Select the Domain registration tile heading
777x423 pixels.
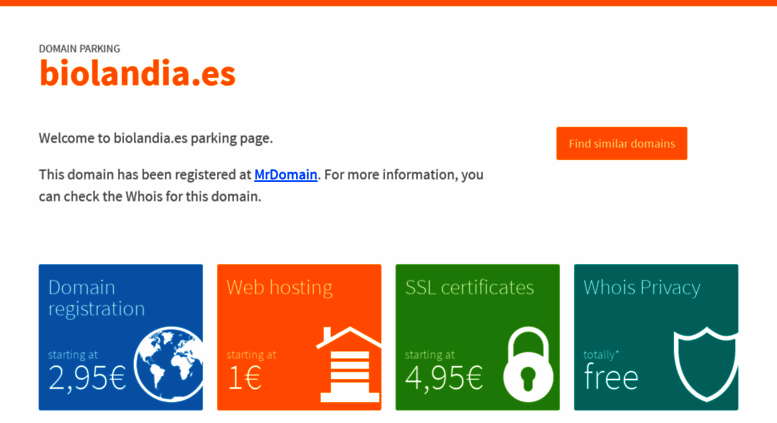(x=97, y=298)
